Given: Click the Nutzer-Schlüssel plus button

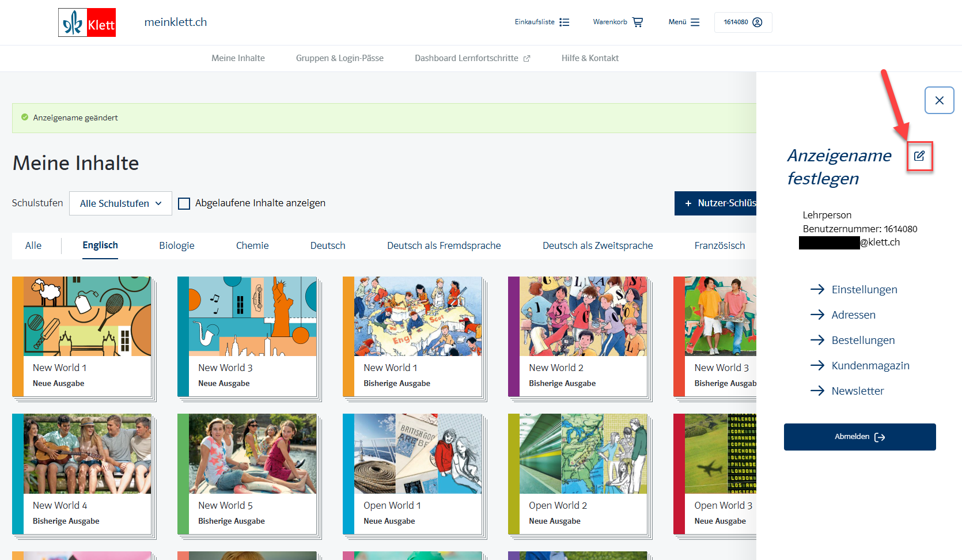Looking at the screenshot, I should pyautogui.click(x=715, y=203).
